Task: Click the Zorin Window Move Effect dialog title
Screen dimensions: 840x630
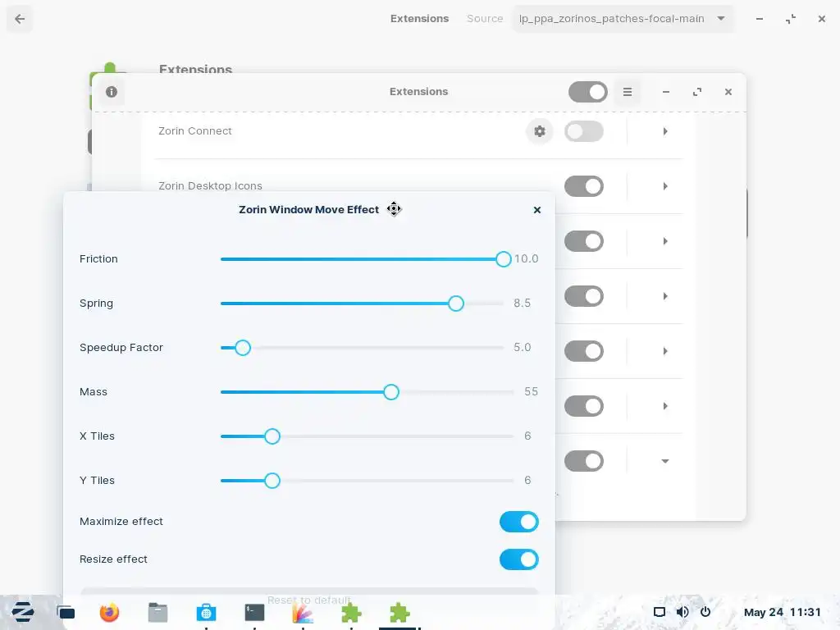Action: pos(308,209)
